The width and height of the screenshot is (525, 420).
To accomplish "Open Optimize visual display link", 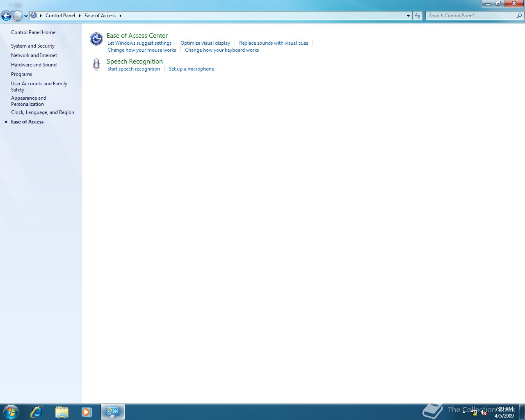I will click(205, 43).
